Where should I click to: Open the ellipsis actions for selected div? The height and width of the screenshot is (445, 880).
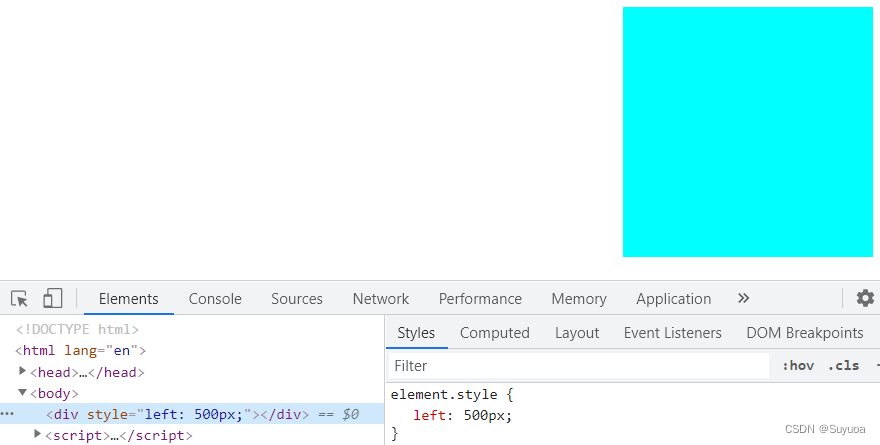[x=7, y=414]
